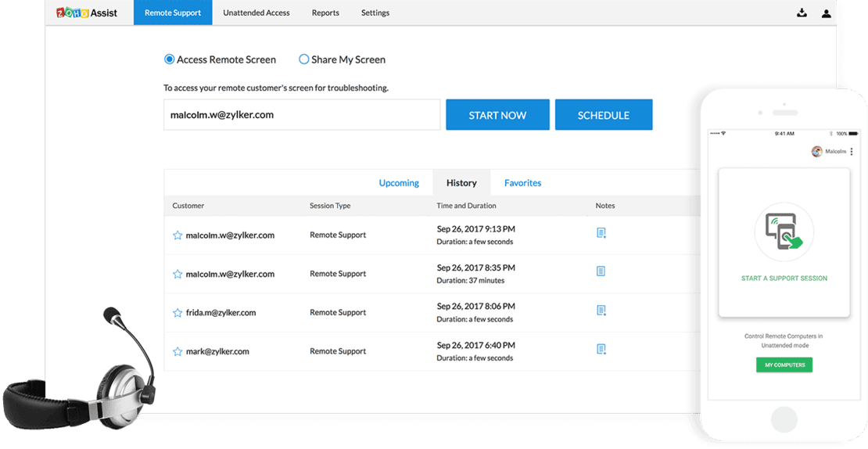Viewport: 868px width, 449px height.
Task: Go to the Reports menu
Action: [x=325, y=13]
